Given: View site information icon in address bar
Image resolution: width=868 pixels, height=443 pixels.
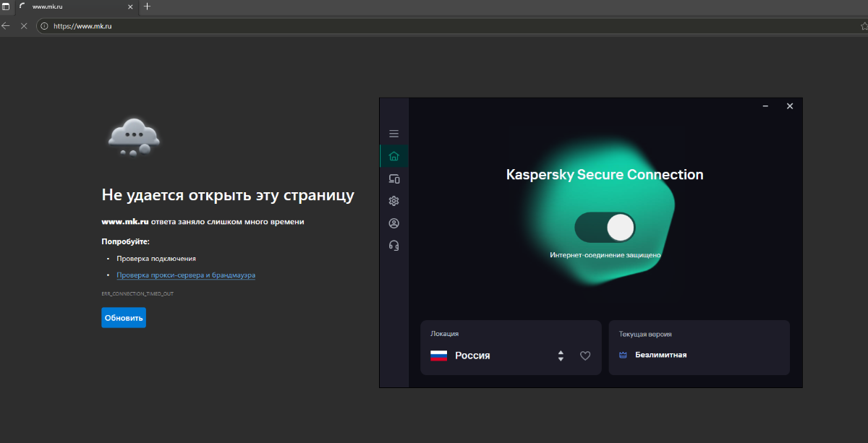Looking at the screenshot, I should click(x=44, y=26).
